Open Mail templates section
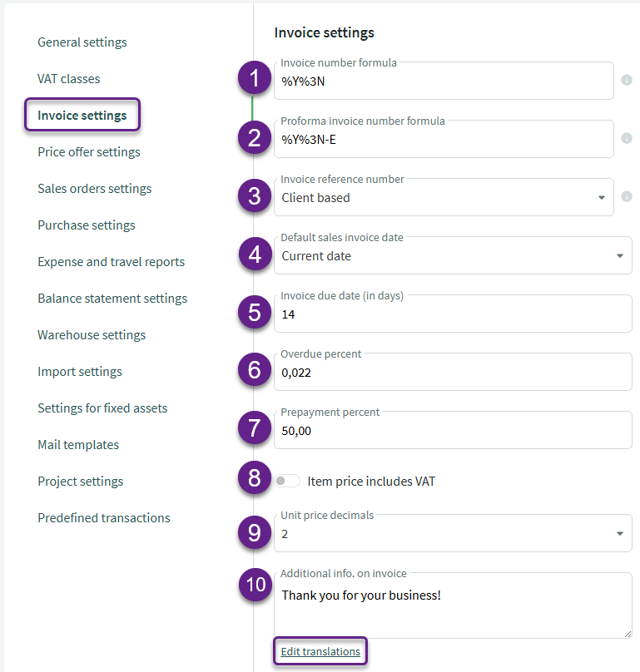The width and height of the screenshot is (640, 672). coord(78,445)
